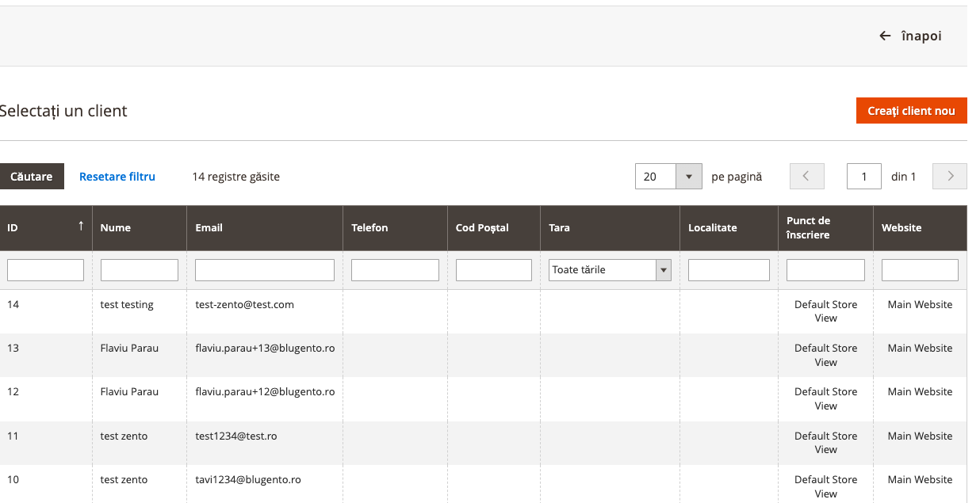The image size is (980, 503).
Task: Click the Creați client nou button
Action: pos(912,111)
